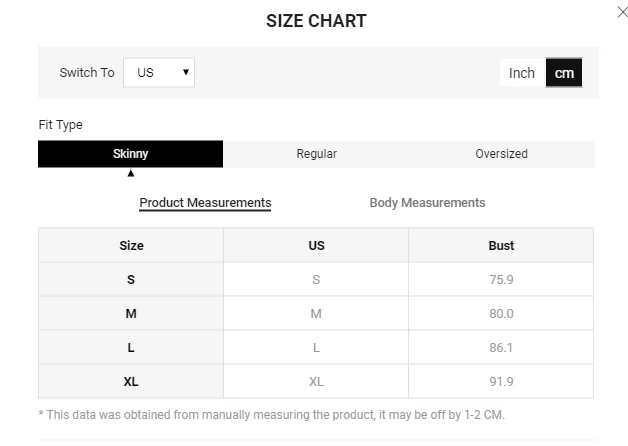
Task: Select the Regular fit type
Action: coord(316,154)
